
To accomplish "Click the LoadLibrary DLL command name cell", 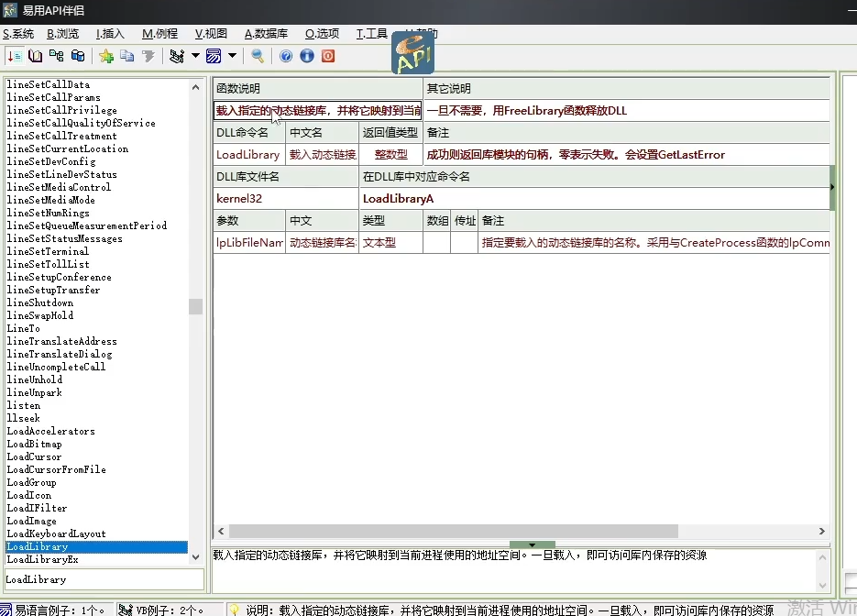I will tap(249, 155).
